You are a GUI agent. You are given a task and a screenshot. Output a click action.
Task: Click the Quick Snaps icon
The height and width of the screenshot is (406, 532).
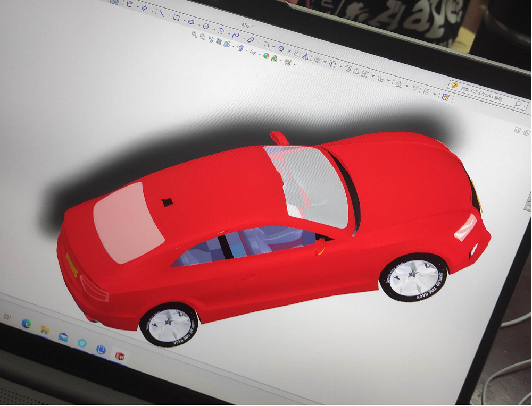pyautogui.click(x=427, y=92)
